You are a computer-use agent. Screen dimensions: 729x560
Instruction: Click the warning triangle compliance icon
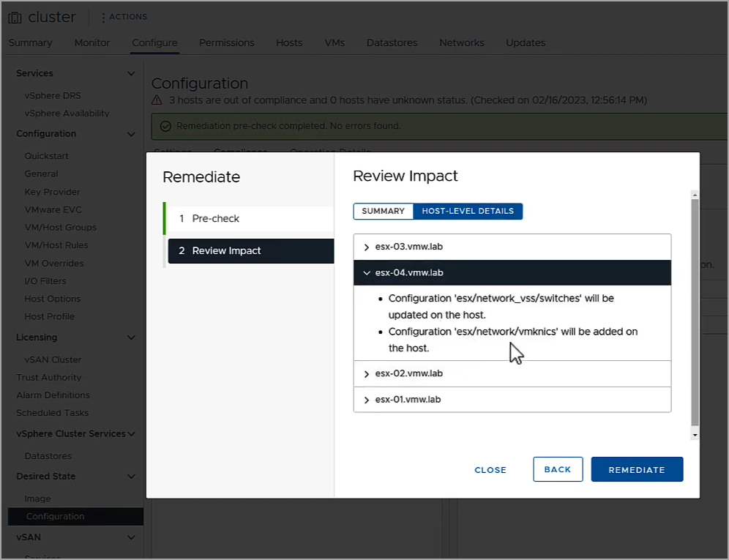pyautogui.click(x=157, y=100)
